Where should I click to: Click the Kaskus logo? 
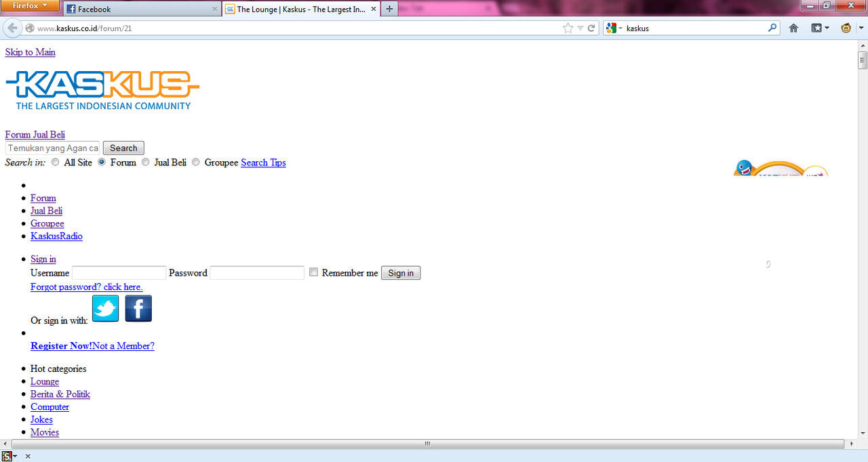pos(102,90)
